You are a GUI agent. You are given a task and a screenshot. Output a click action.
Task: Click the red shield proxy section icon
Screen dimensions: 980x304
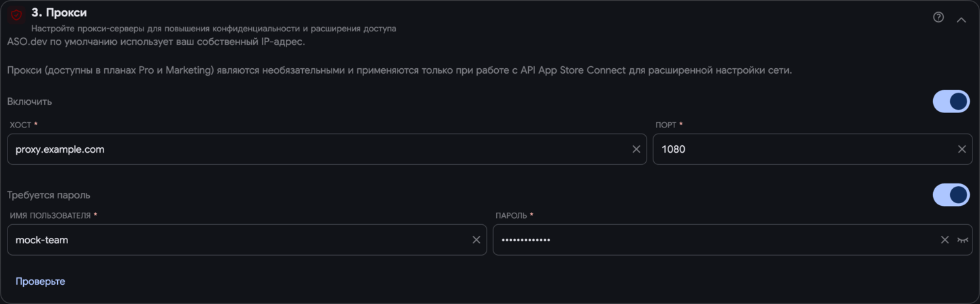pyautogui.click(x=16, y=14)
